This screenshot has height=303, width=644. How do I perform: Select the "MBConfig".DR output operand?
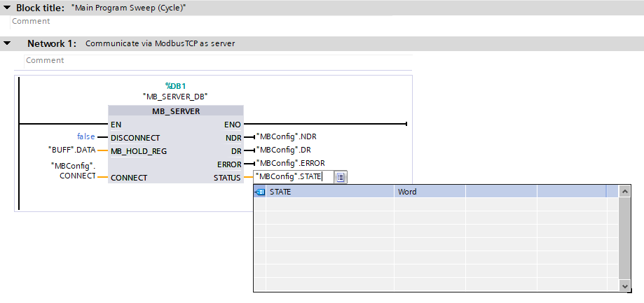(x=287, y=150)
